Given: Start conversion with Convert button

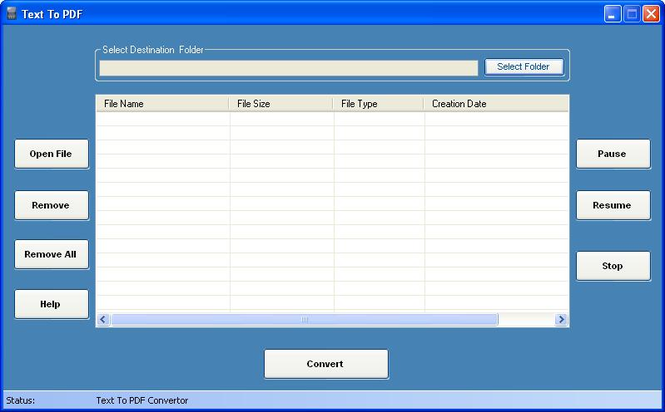Looking at the screenshot, I should [x=326, y=364].
